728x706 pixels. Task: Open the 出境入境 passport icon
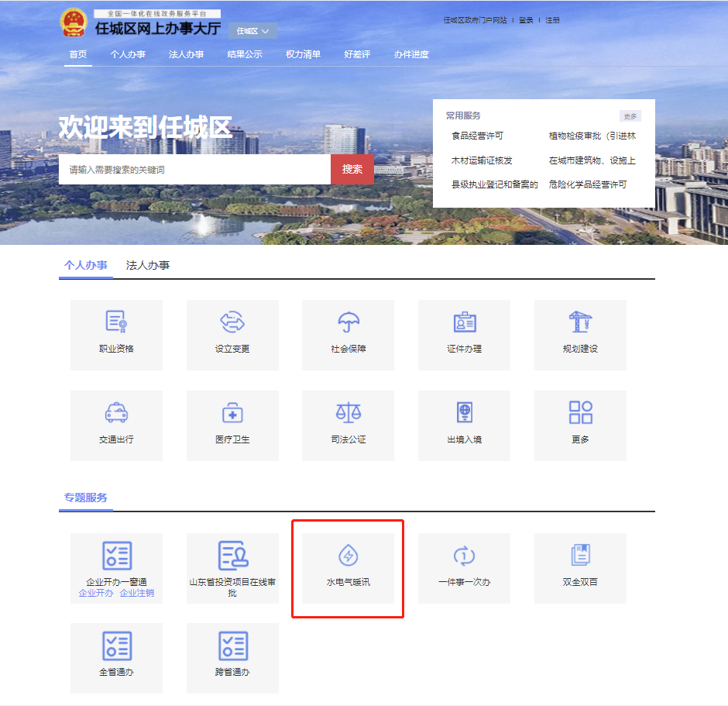(464, 412)
